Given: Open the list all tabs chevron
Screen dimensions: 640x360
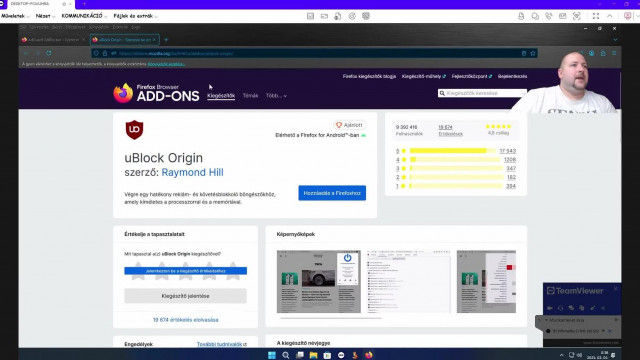Looking at the screenshot, I should click(615, 40).
